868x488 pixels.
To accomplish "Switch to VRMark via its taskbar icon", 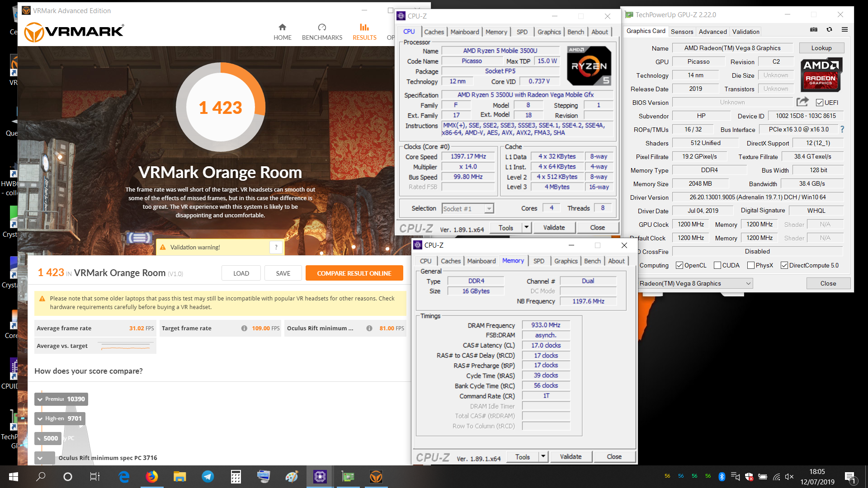I will [376, 477].
